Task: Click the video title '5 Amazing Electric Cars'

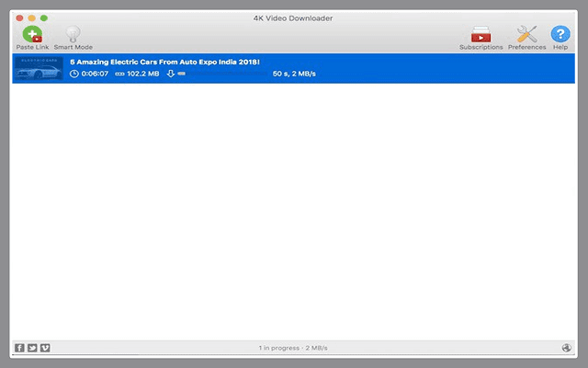Action: [x=164, y=62]
